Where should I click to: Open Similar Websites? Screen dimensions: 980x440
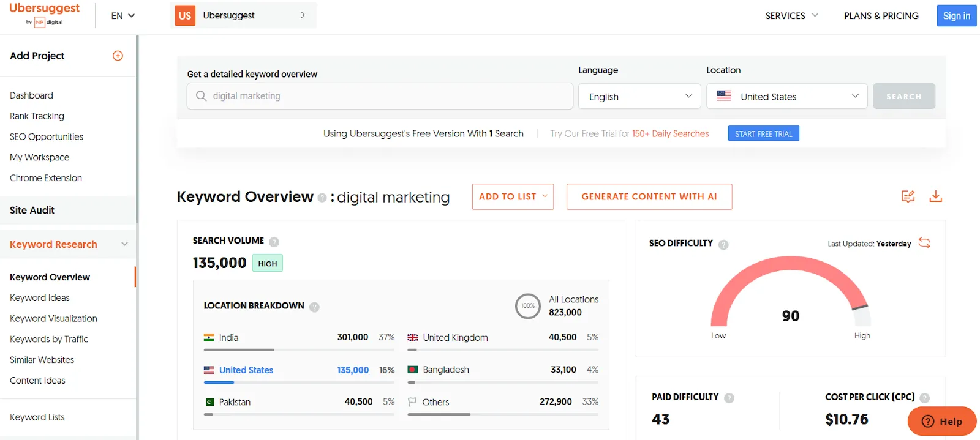[42, 360]
